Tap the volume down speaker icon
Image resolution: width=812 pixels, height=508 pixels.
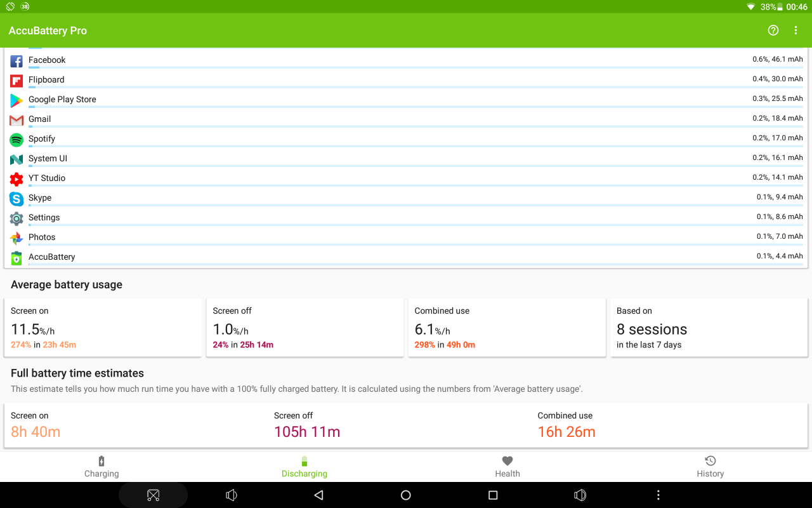[232, 495]
